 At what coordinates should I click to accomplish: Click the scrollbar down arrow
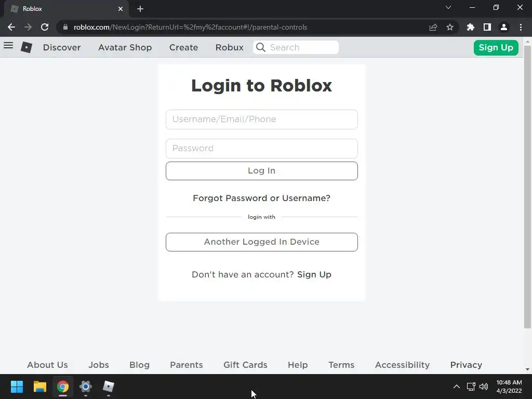click(x=527, y=369)
